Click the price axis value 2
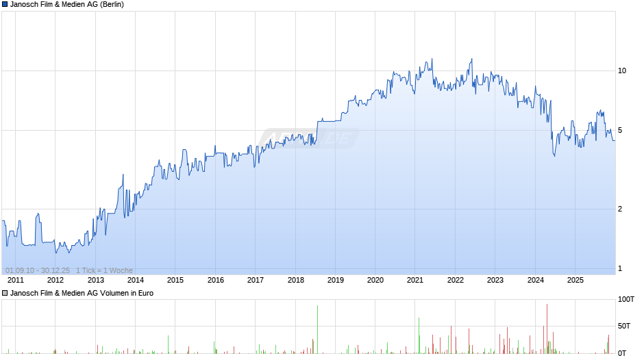644x360 pixels. [x=620, y=209]
